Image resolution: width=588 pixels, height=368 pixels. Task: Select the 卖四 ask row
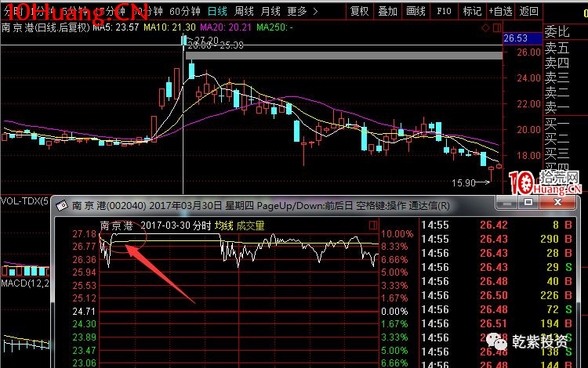click(557, 63)
